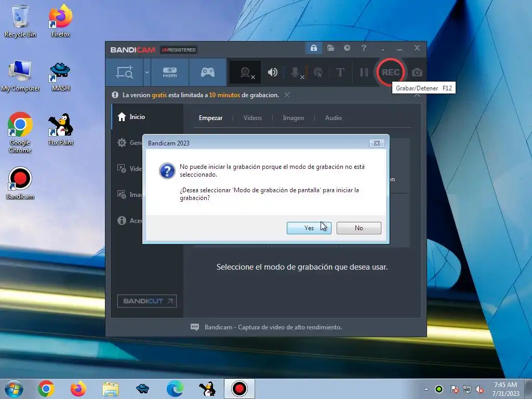Open Microsoft Edge from taskbar
This screenshot has height=399, width=532.
pos(175,389)
